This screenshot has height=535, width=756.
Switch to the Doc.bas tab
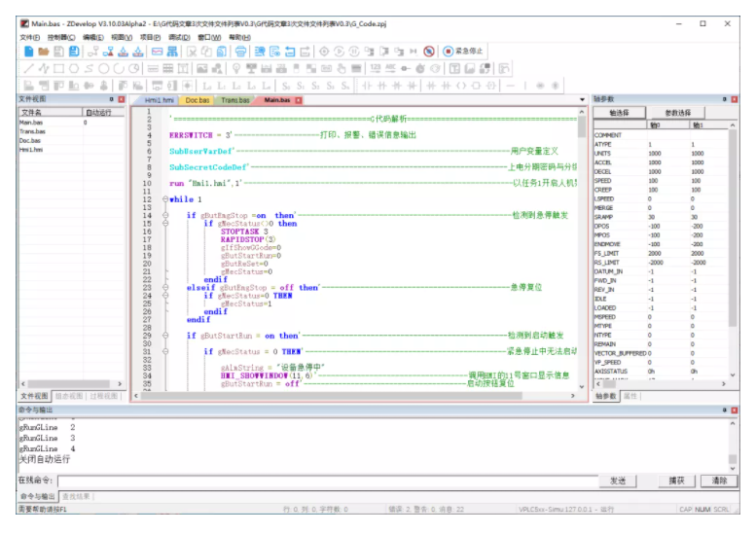pos(198,100)
